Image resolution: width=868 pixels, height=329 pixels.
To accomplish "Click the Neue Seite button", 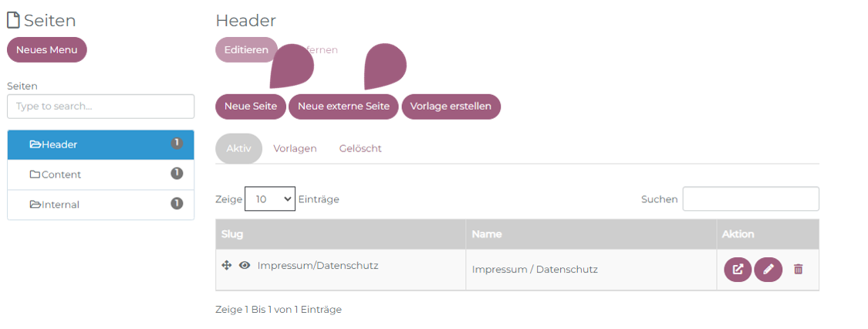I will pos(251,107).
